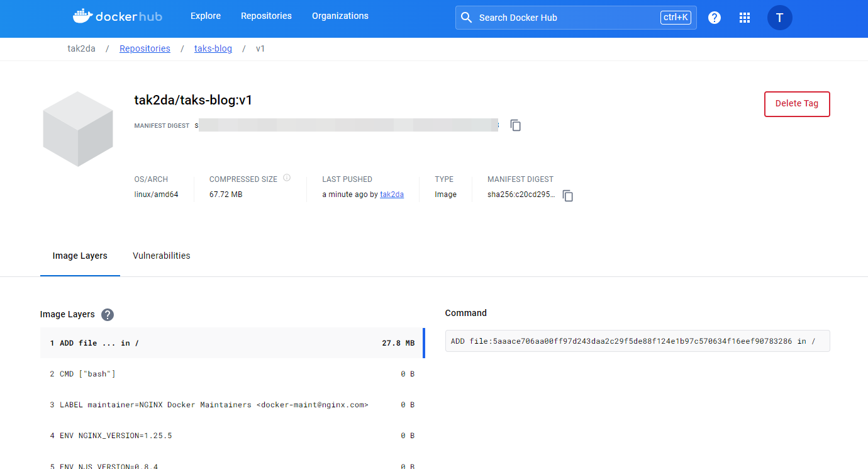Viewport: 868px width, 469px height.
Task: Open the tak2da pusher profile link
Action: pyautogui.click(x=392, y=195)
